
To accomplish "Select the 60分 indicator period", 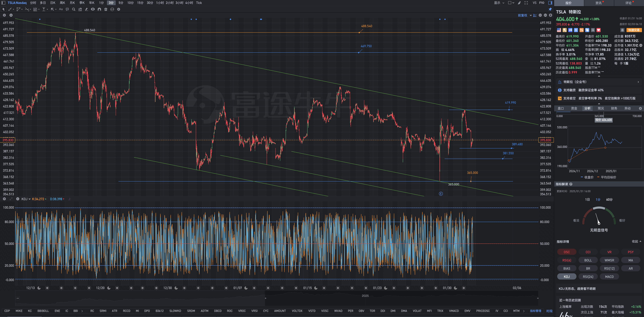I will (609, 199).
